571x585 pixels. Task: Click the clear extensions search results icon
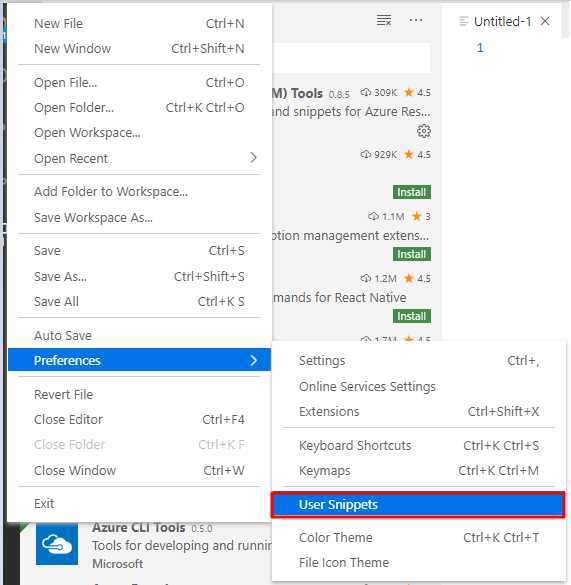tap(384, 20)
